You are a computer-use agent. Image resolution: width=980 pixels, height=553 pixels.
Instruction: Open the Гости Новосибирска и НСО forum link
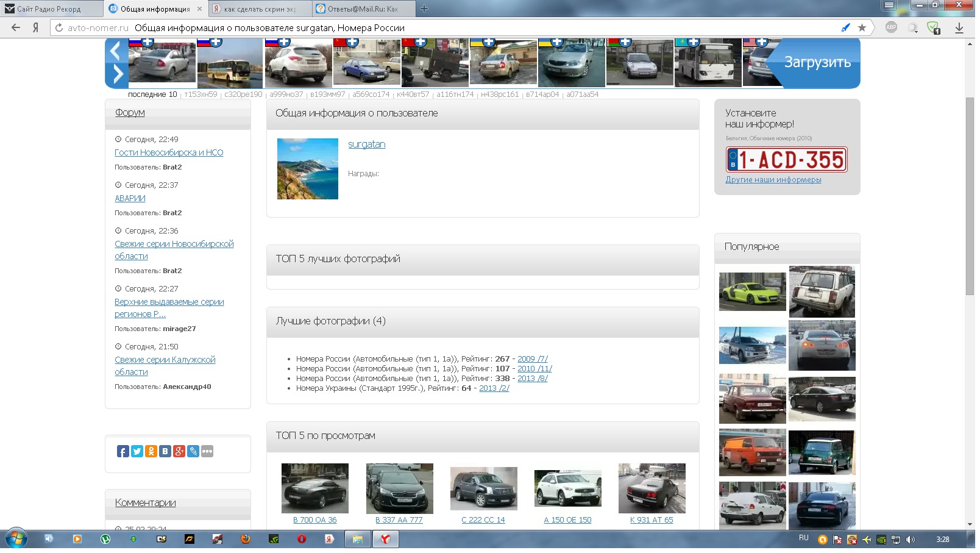click(169, 152)
